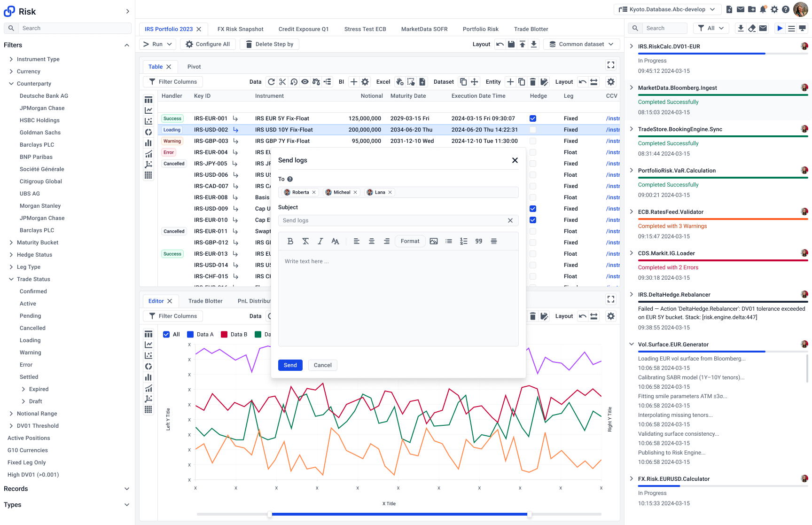Select numbered list formatting icon
This screenshot has width=812, height=525.
[x=464, y=241]
